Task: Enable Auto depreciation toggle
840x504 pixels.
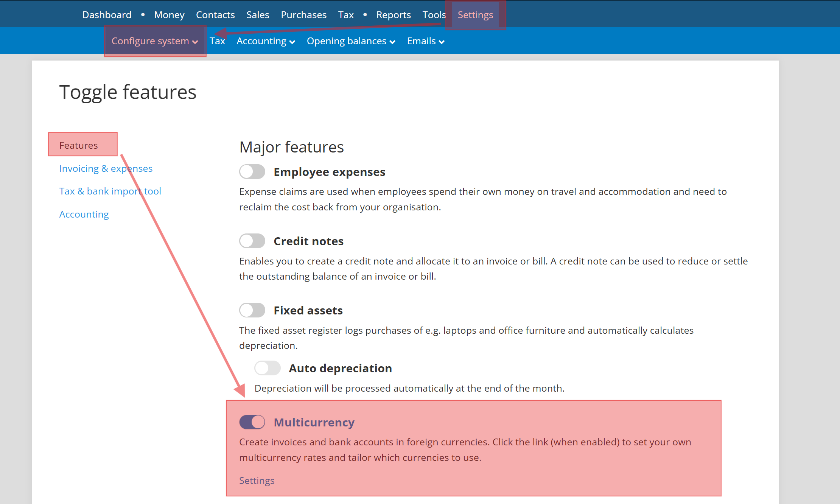Action: coord(267,368)
